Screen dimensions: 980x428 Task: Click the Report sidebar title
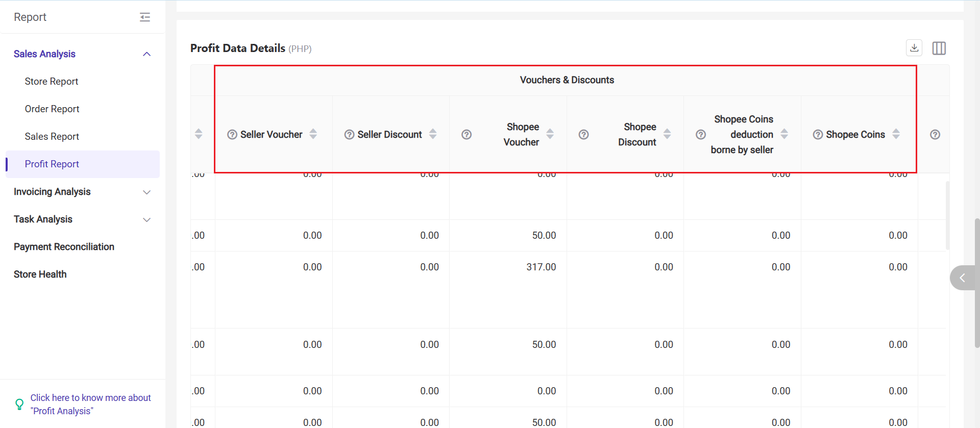pos(30,17)
